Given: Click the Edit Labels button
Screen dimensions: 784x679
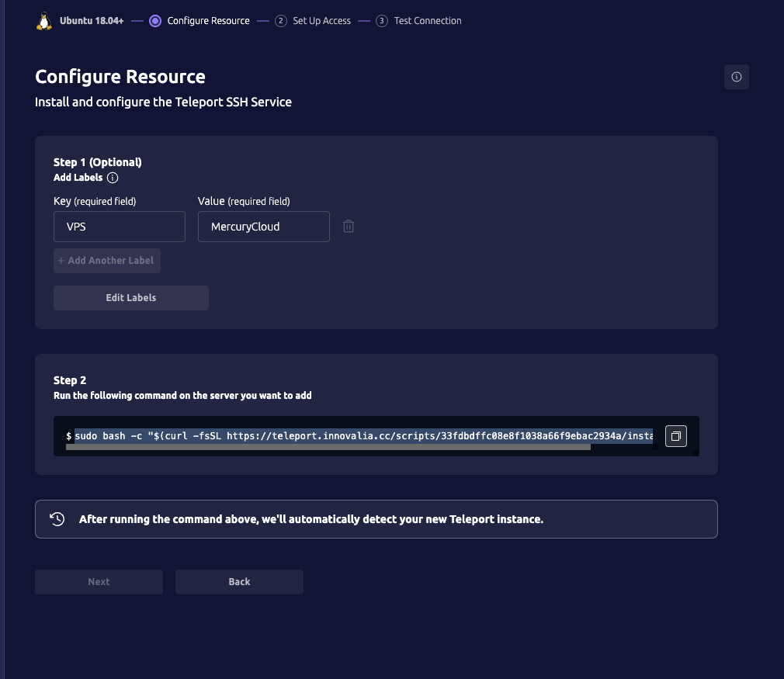Looking at the screenshot, I should [130, 297].
